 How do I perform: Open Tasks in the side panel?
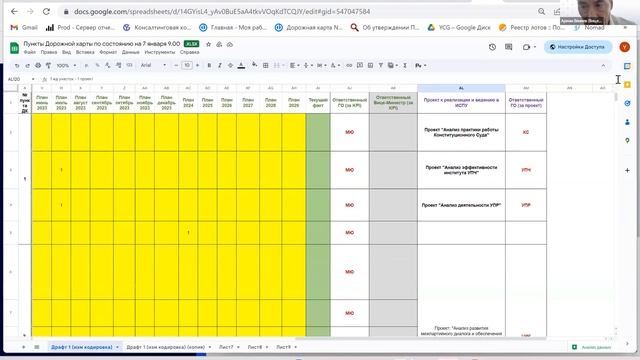[627, 103]
